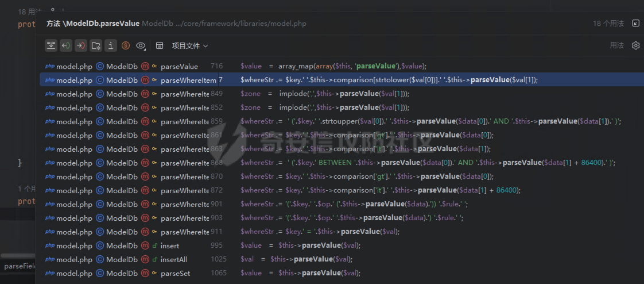644x284 pixels.
Task: Open the usages popup settings gear
Action: click(x=635, y=45)
